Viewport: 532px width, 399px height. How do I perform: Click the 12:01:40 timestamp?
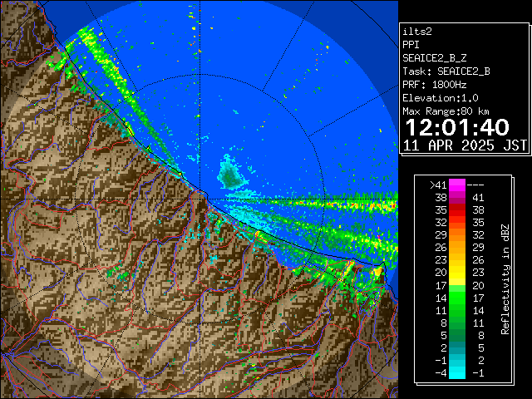(x=457, y=127)
